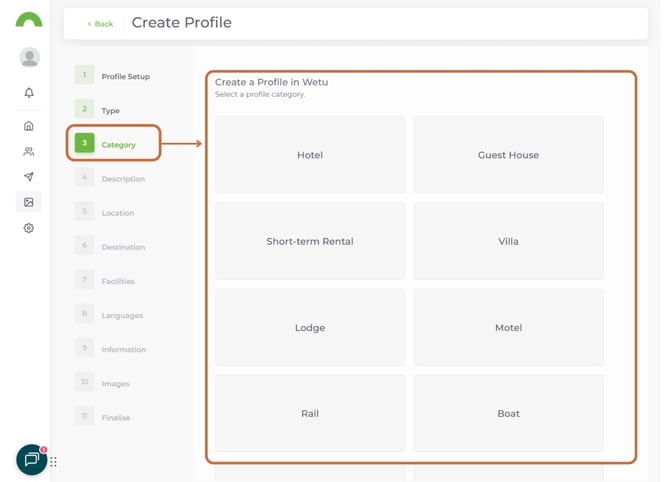670x482 pixels.
Task: Go to the home icon in sidebar
Action: click(29, 126)
